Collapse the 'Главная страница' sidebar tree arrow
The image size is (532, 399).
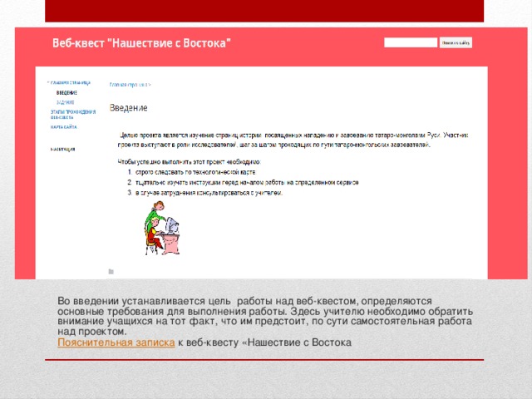coord(48,82)
